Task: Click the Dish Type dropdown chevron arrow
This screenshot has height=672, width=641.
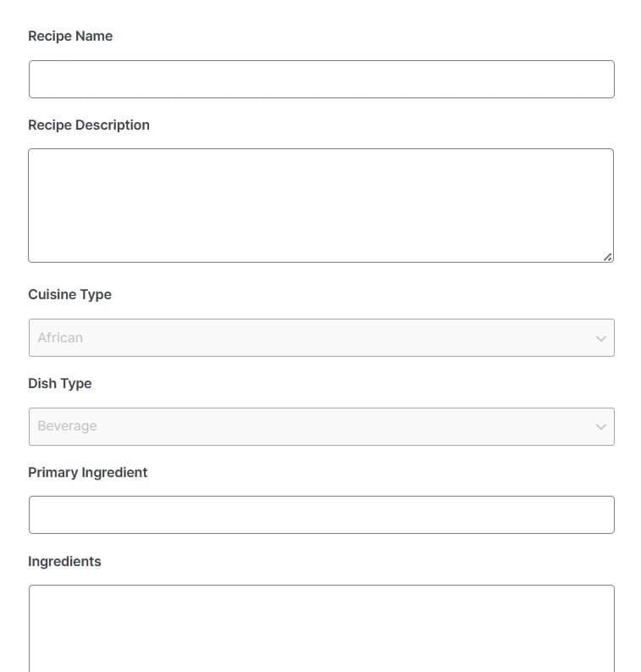Action: point(600,427)
